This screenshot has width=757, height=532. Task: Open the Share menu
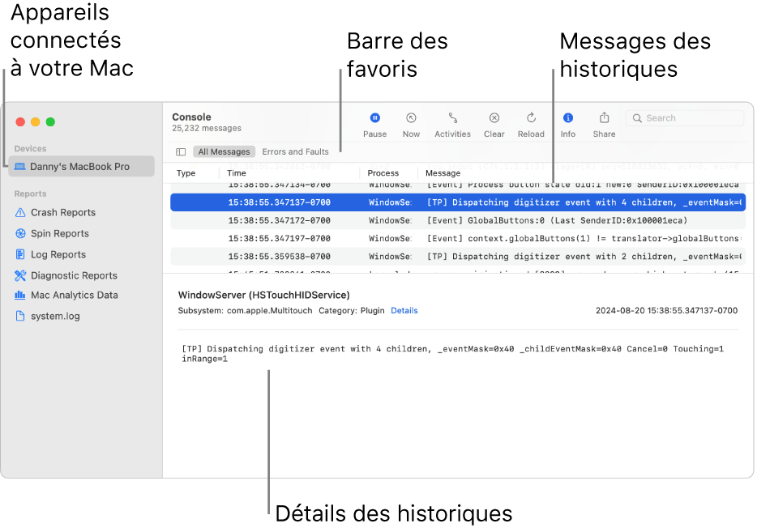pyautogui.click(x=604, y=125)
